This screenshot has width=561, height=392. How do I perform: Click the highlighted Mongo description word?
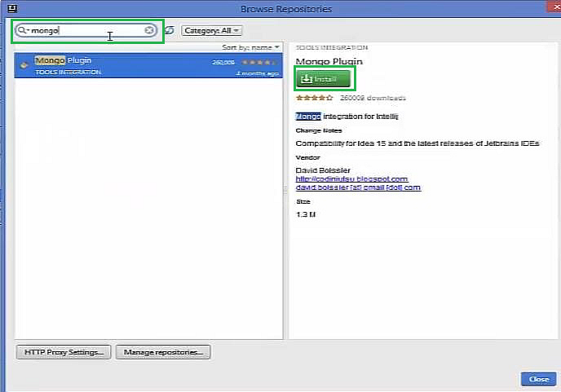point(308,117)
